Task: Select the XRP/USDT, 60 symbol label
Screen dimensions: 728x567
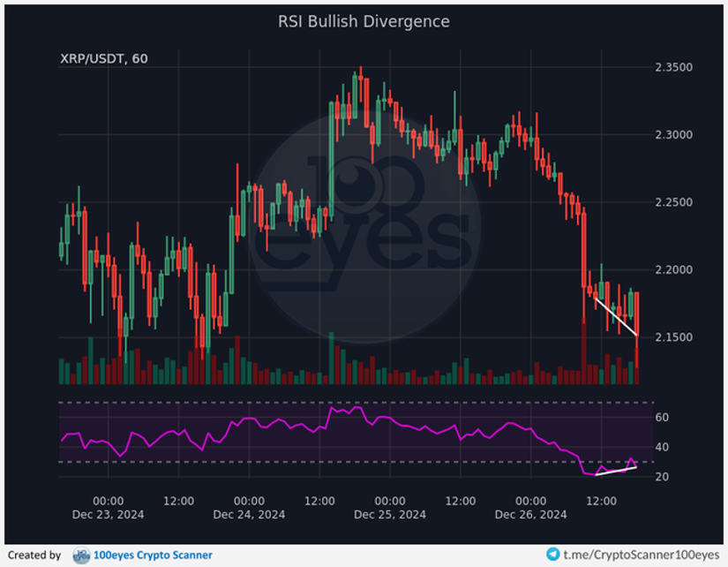Action: (103, 59)
